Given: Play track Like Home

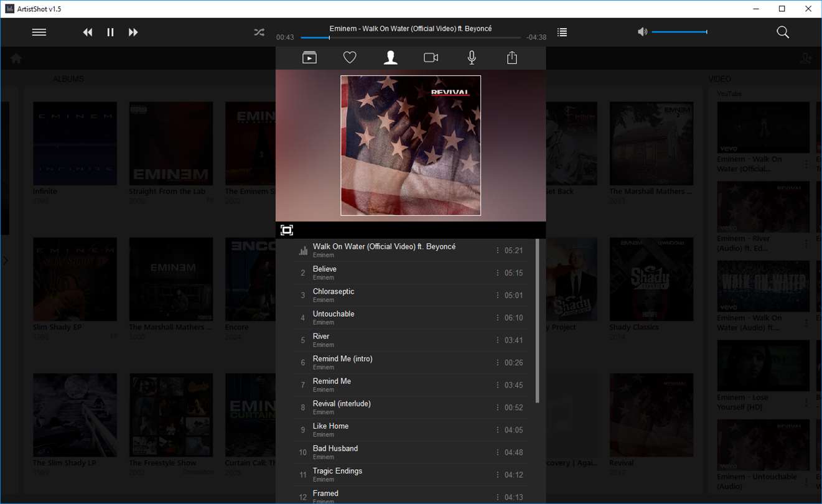Looking at the screenshot, I should pyautogui.click(x=410, y=430).
